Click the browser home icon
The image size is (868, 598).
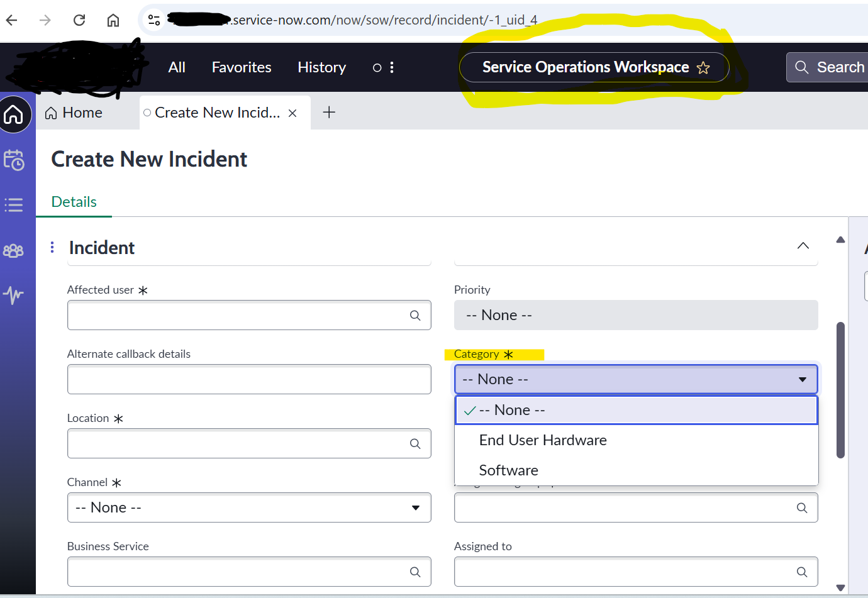click(x=113, y=20)
